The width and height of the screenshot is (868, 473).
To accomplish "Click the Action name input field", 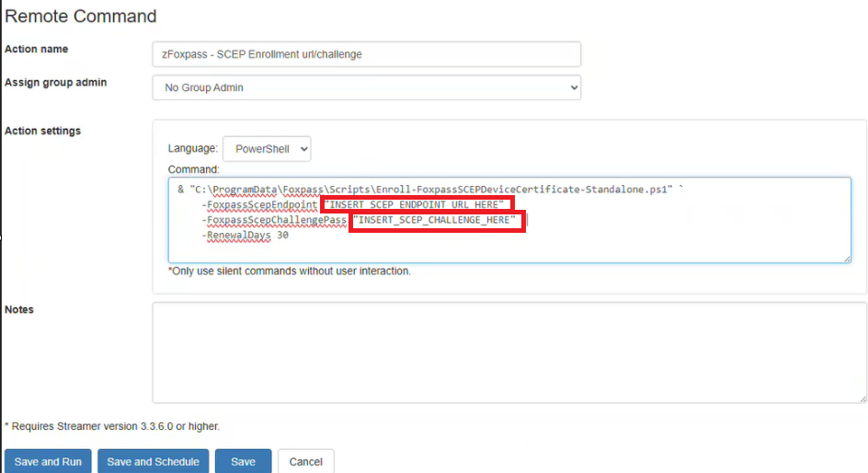I will click(367, 54).
